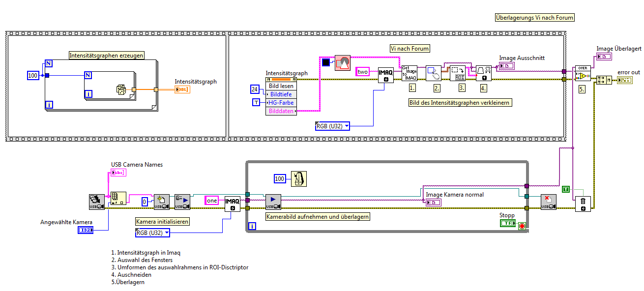
Task: Click '4. Auschneiden' note line
Action: (131, 275)
